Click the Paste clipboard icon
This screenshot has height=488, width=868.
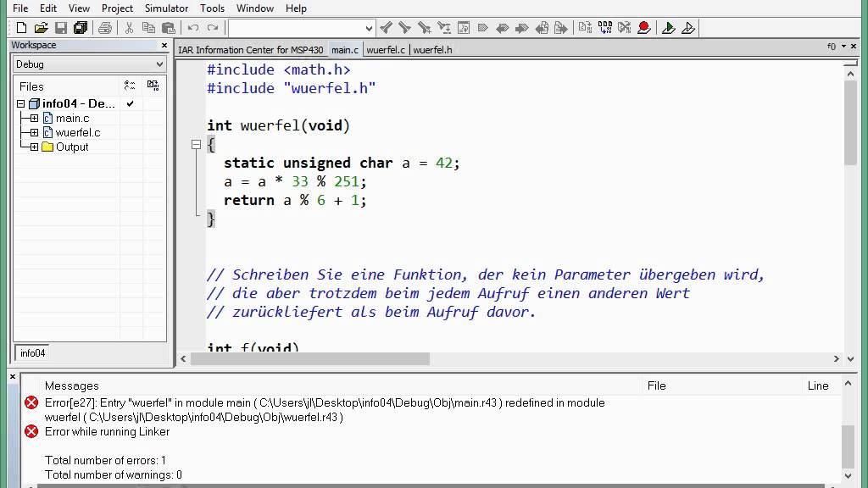tap(169, 28)
